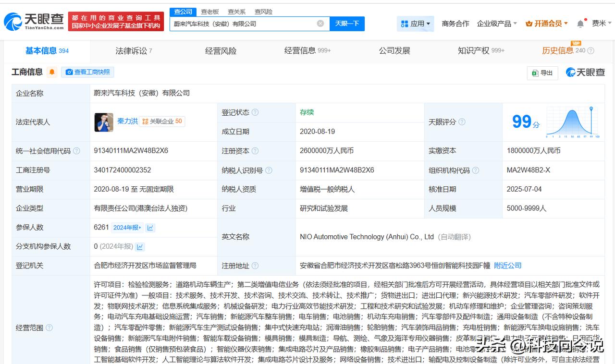Open legal representative 秦力洪 link
This screenshot has height=364, width=615.
[x=127, y=121]
